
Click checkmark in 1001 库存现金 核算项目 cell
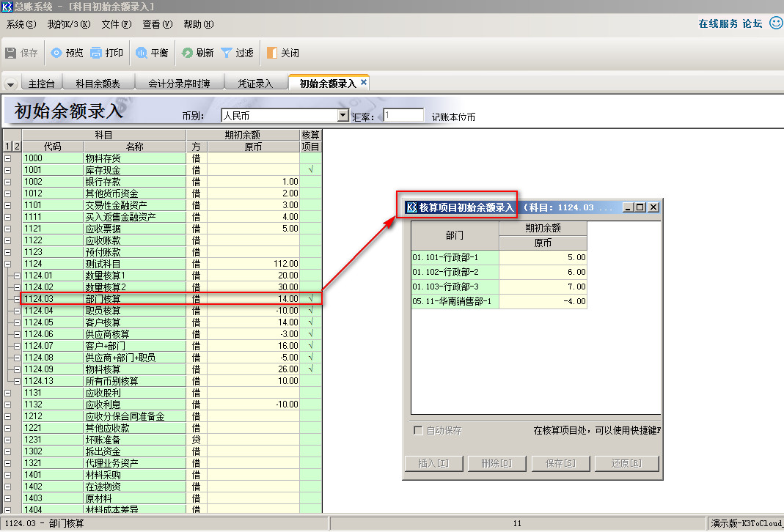click(311, 170)
